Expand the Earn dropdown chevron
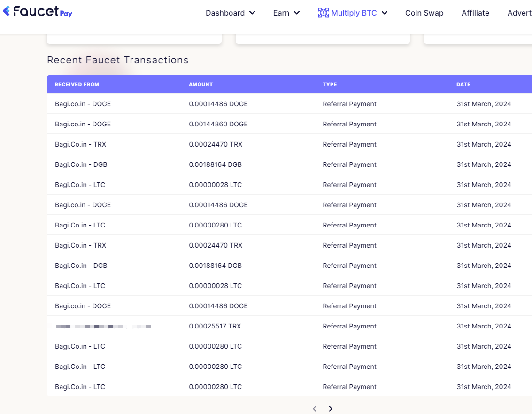 (x=297, y=13)
